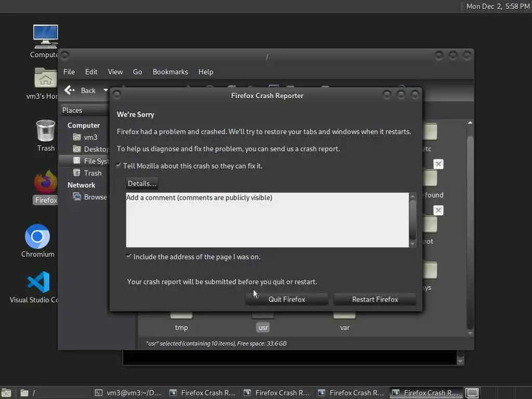The width and height of the screenshot is (532, 399).
Task: Switch to the active Firefox Crash Reporter taskbar entry
Action: (x=425, y=393)
